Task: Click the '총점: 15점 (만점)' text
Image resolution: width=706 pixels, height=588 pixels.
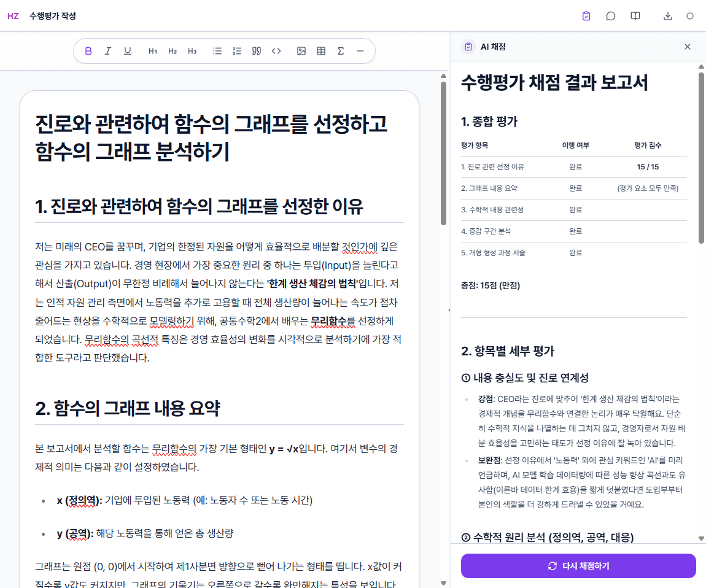Action: click(491, 285)
